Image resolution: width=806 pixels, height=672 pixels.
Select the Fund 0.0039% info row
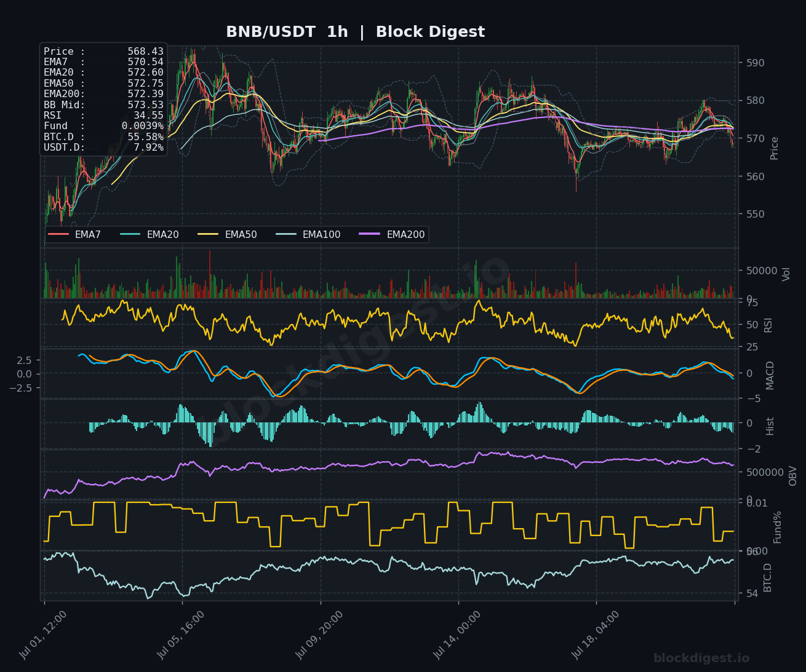click(x=103, y=126)
